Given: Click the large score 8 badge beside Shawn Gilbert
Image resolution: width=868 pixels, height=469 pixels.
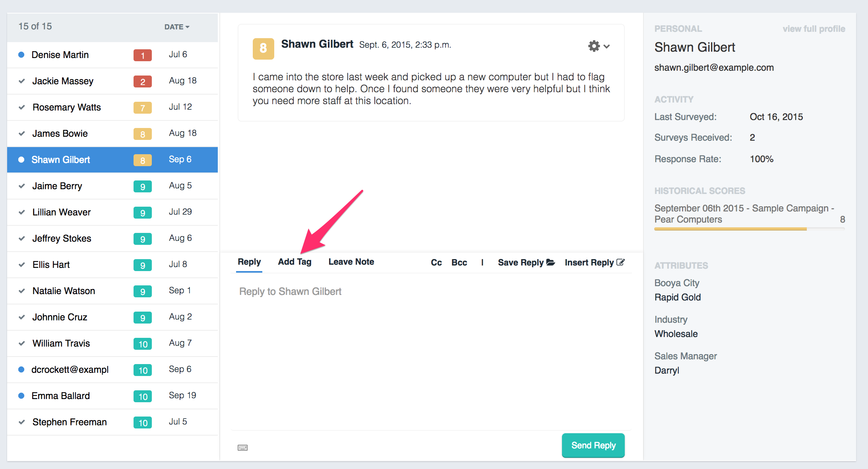Looking at the screenshot, I should pos(263,48).
